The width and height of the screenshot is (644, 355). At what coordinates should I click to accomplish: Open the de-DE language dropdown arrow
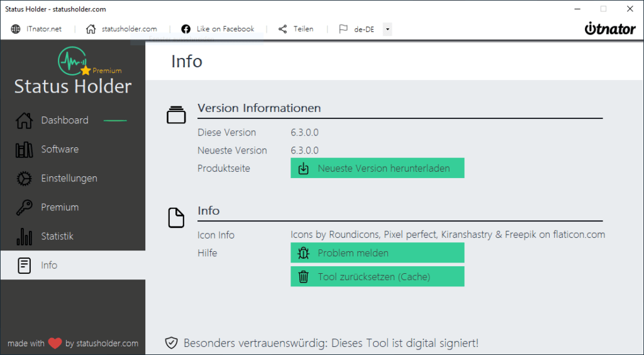point(387,29)
